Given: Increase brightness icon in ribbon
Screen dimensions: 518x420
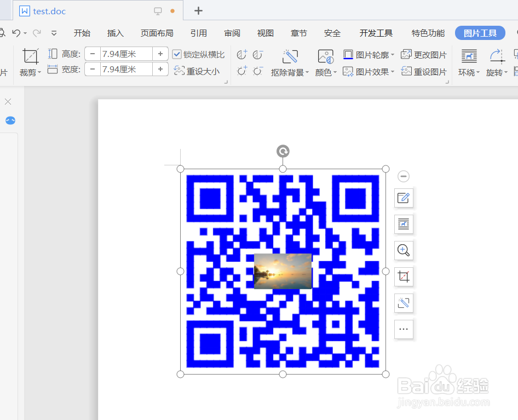Looking at the screenshot, I should click(x=242, y=71).
